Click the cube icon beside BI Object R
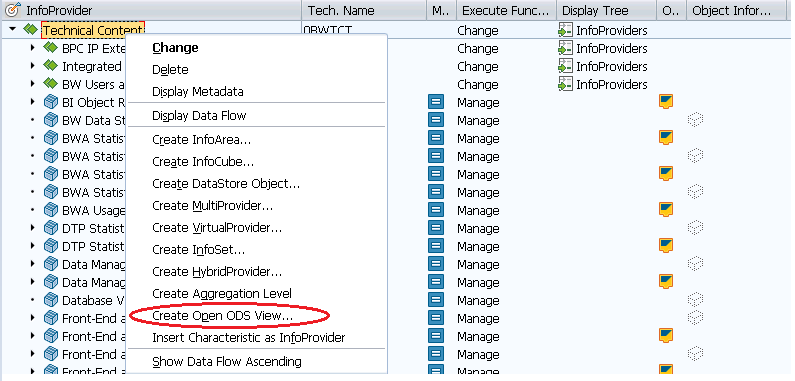This screenshot has height=381, width=795. pyautogui.click(x=51, y=102)
